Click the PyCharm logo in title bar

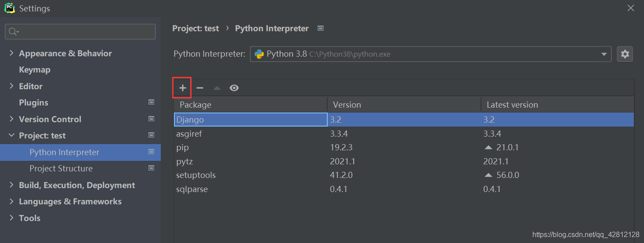coord(10,8)
